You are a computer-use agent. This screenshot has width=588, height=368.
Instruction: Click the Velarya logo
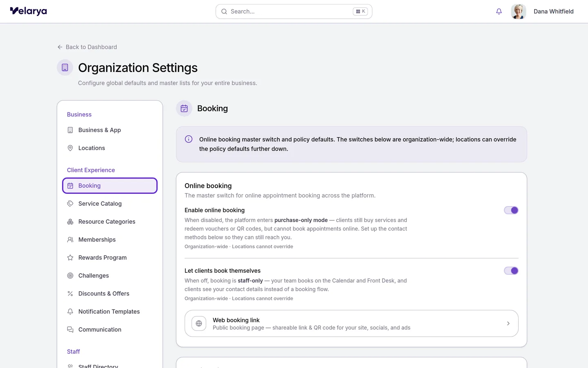coord(29,11)
